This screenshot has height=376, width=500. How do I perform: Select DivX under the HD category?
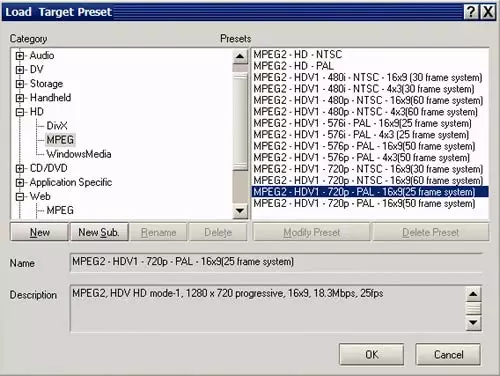coord(57,126)
